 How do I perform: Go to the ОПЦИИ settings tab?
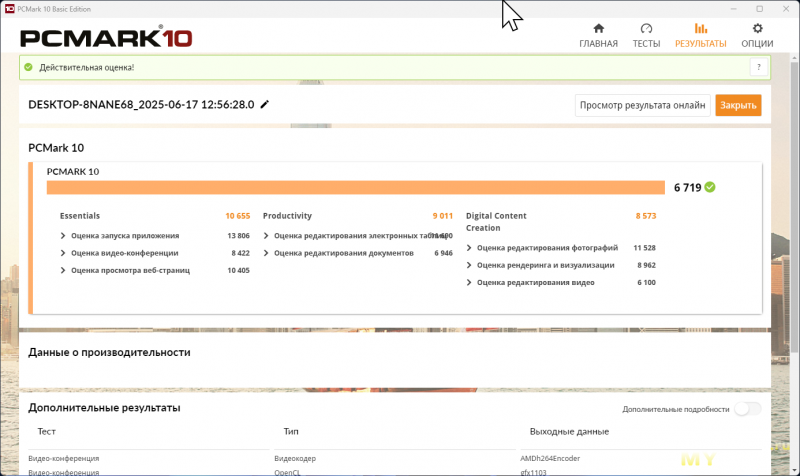tap(757, 36)
